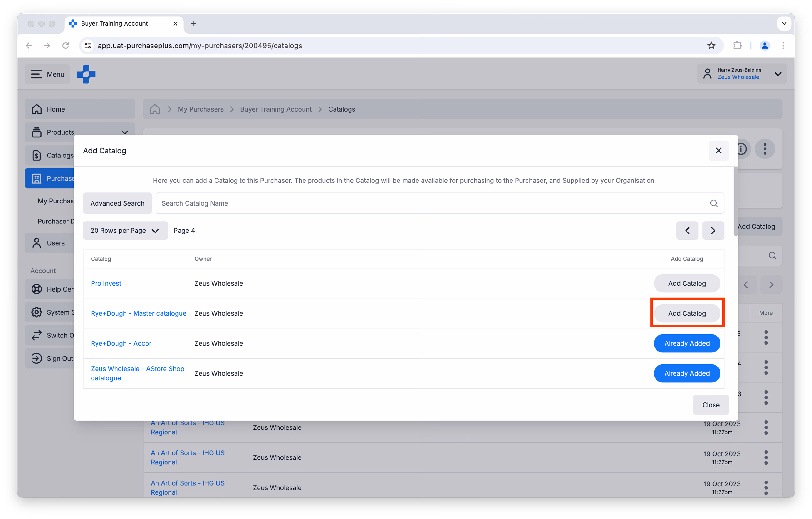Go to next page in background table
Screen dimensions: 812x519
point(771,285)
